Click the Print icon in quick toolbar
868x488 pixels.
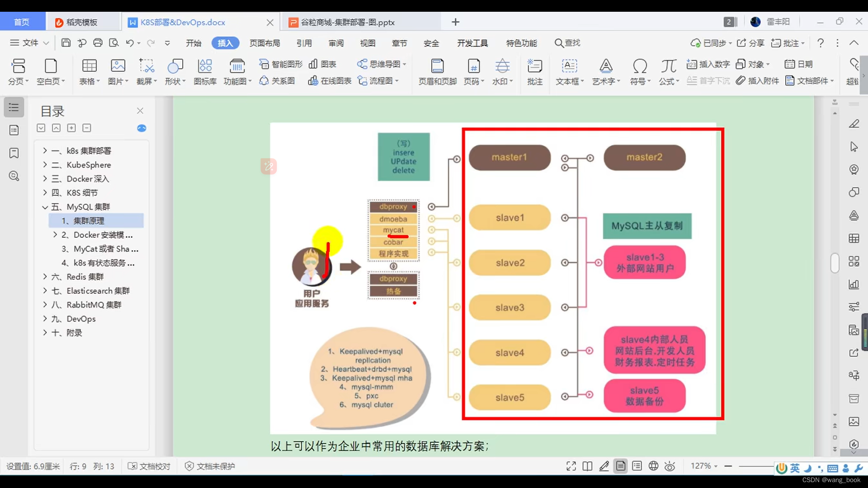98,43
